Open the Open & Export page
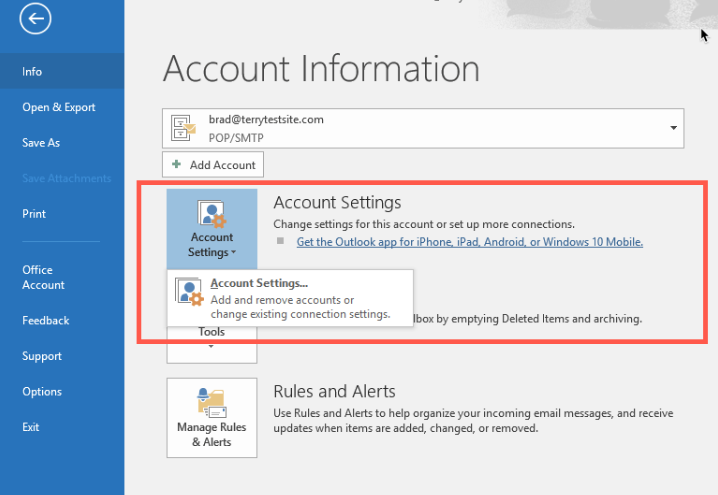 point(59,107)
